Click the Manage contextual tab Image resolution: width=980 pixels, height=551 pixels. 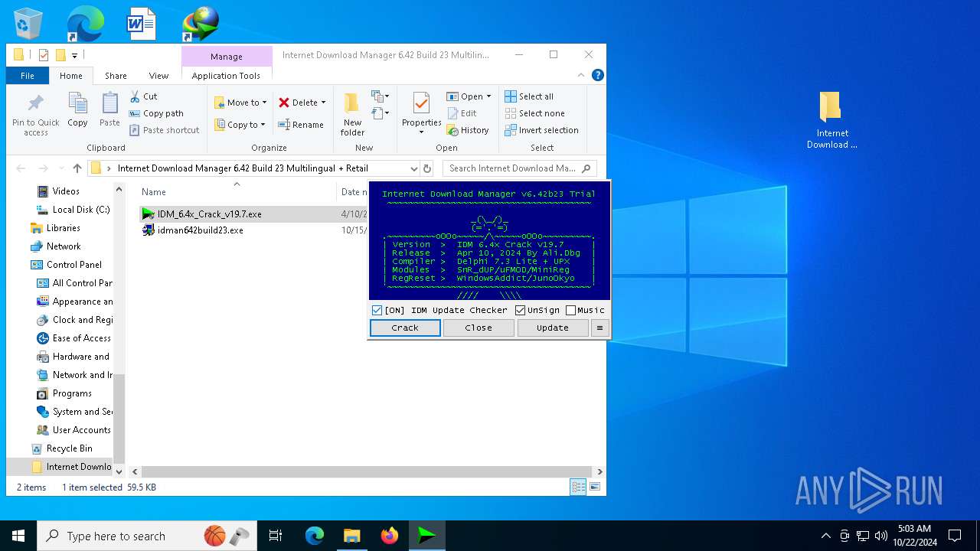pyautogui.click(x=227, y=57)
